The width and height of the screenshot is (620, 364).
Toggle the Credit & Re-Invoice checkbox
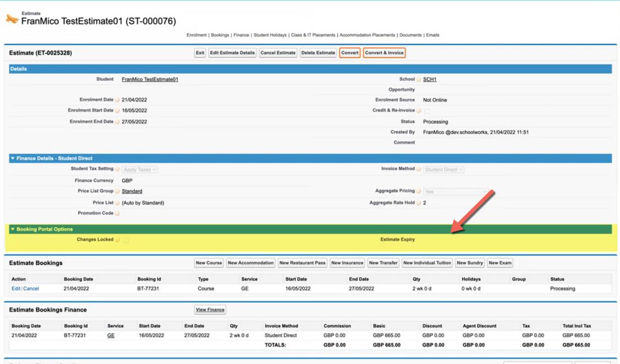click(x=427, y=111)
